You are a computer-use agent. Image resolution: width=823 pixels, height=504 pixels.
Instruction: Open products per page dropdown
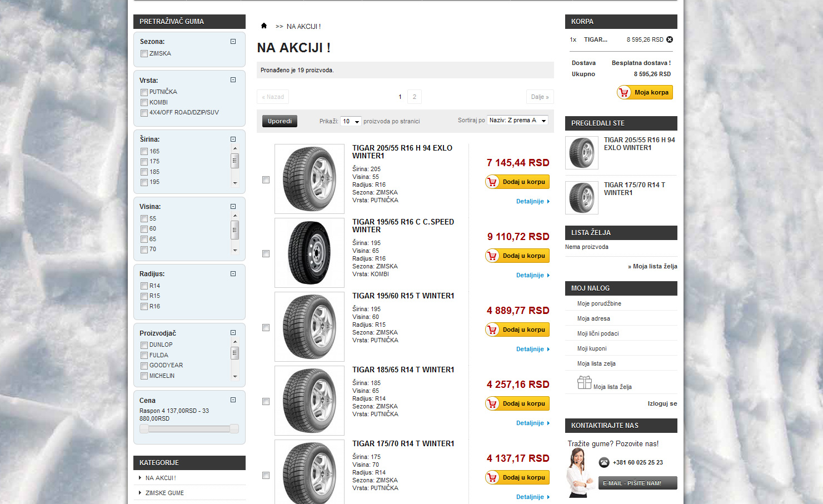click(x=351, y=121)
